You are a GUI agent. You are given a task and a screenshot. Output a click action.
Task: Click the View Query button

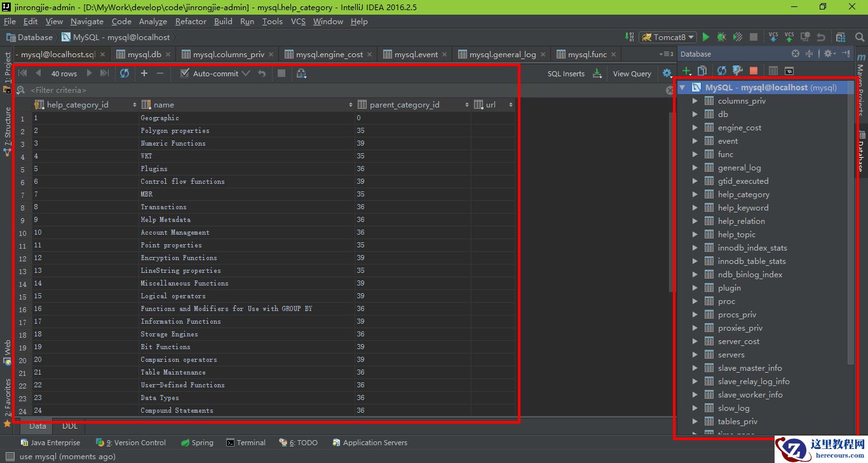(632, 74)
